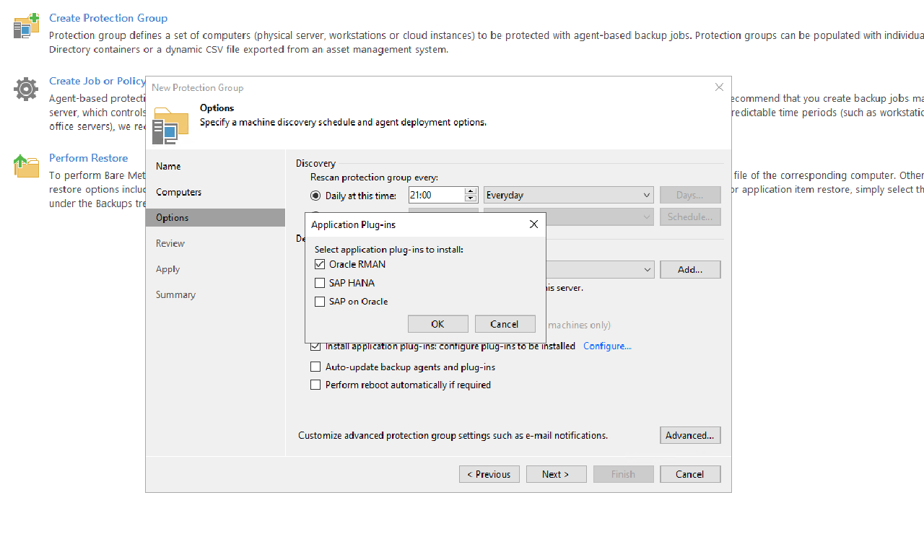Image resolution: width=924 pixels, height=560 pixels.
Task: Enable the SAP HANA plug-in checkbox
Action: [320, 283]
